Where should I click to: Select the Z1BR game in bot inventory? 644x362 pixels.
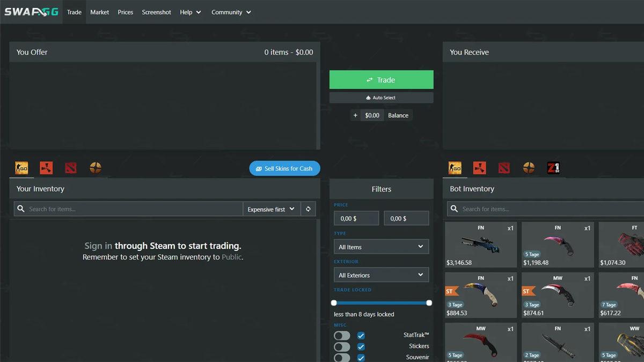(x=553, y=168)
